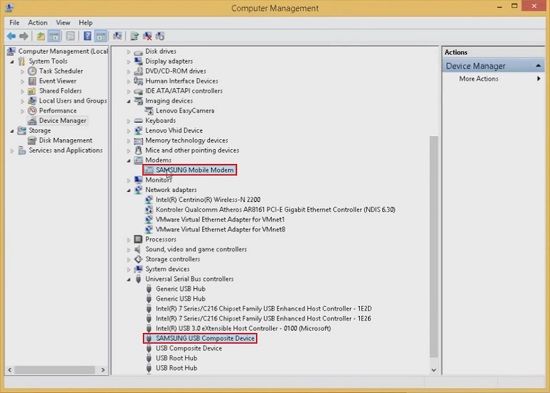The height and width of the screenshot is (393, 550).
Task: Click the Storage controllers icon
Action: pos(139,259)
